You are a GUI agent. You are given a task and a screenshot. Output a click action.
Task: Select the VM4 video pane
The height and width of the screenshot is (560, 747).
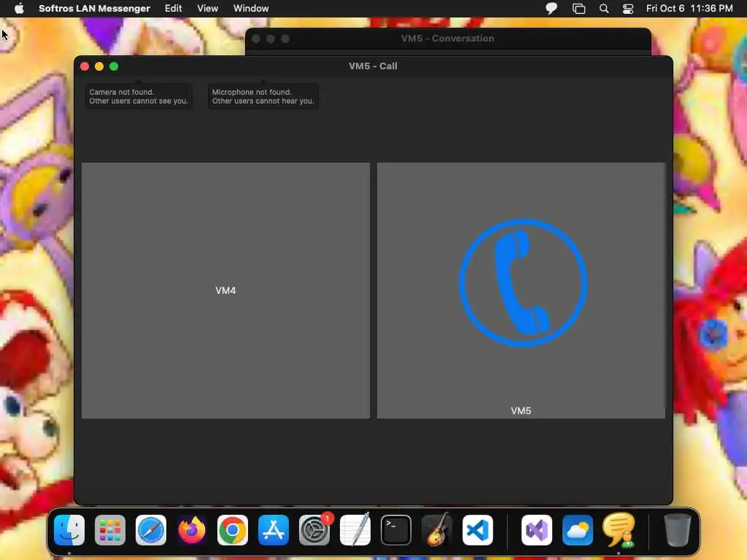tap(225, 290)
